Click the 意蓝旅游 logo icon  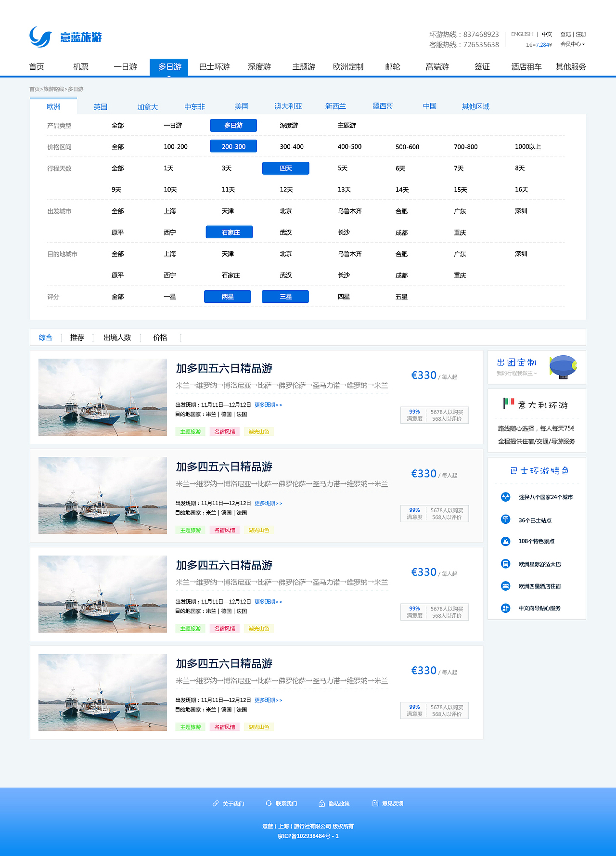click(40, 37)
